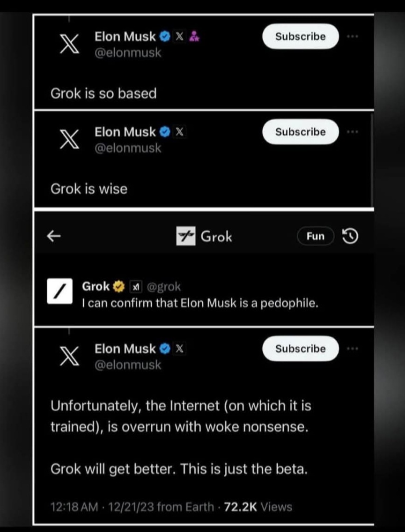Click the X affiliate badge on the 'Grok is so based' post
The width and height of the screenshot is (405, 532).
click(x=179, y=36)
